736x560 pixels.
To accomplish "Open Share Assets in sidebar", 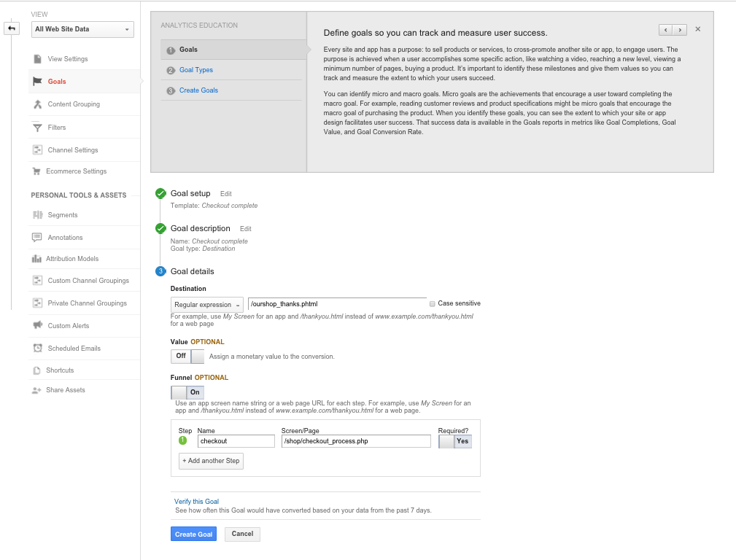I will point(66,390).
